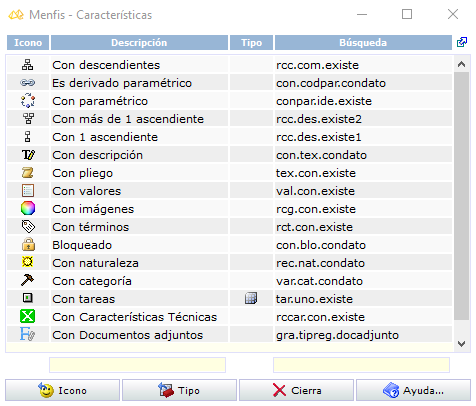Screen dimensions: 476x406
Task: Select Con Características Técnicas row text
Action: point(135,317)
